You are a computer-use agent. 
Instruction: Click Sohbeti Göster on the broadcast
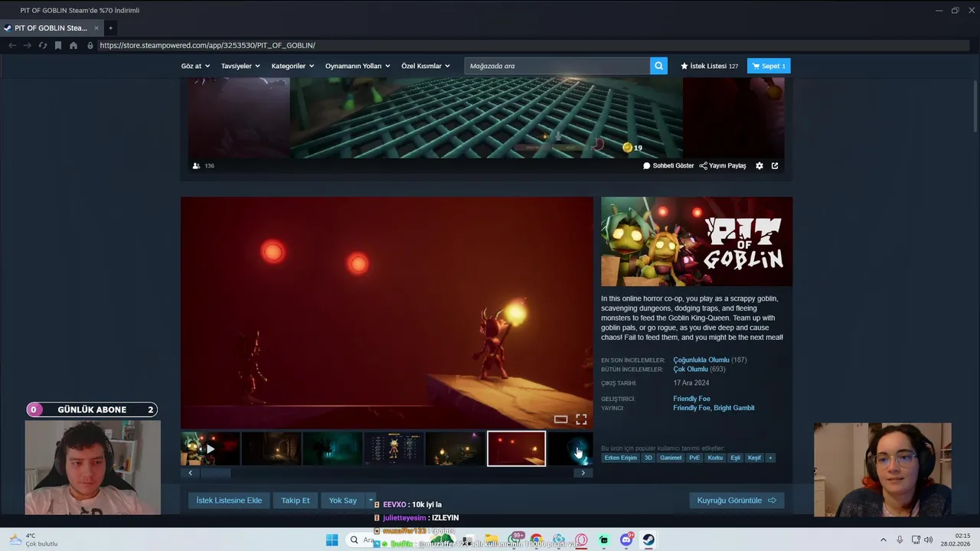coord(668,165)
